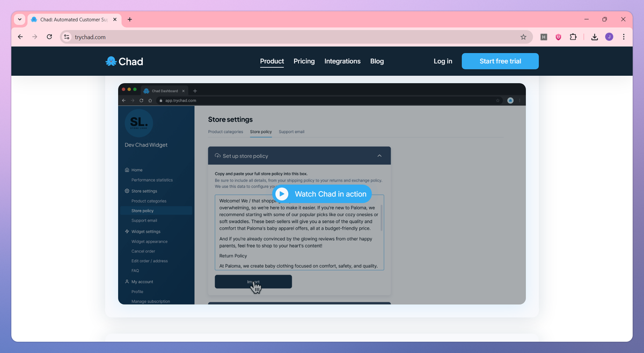644x353 pixels.
Task: Go to the Pricing page
Action: point(304,61)
